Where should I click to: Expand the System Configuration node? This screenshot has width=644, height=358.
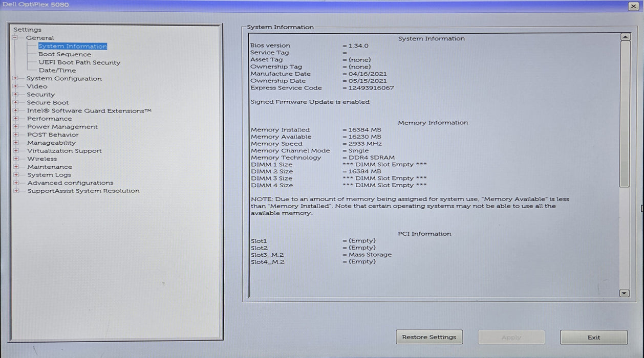point(15,78)
